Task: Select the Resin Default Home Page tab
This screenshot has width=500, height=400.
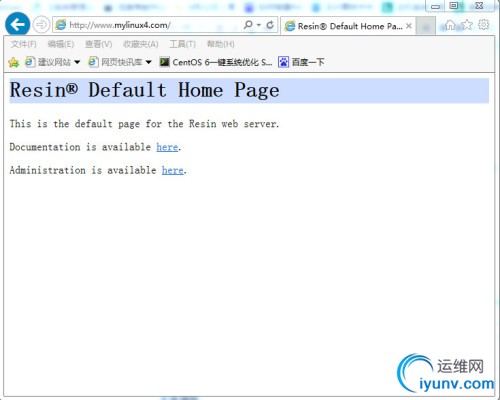Action: point(349,26)
